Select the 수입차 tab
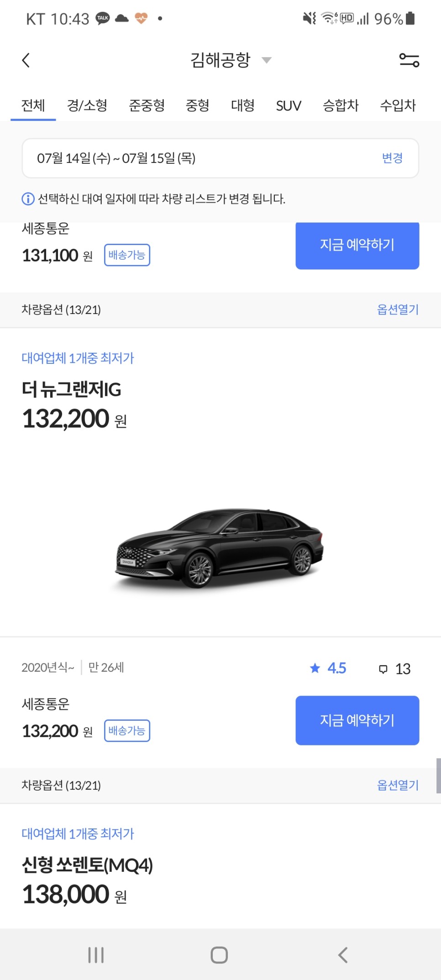The height and width of the screenshot is (980, 441). 398,106
